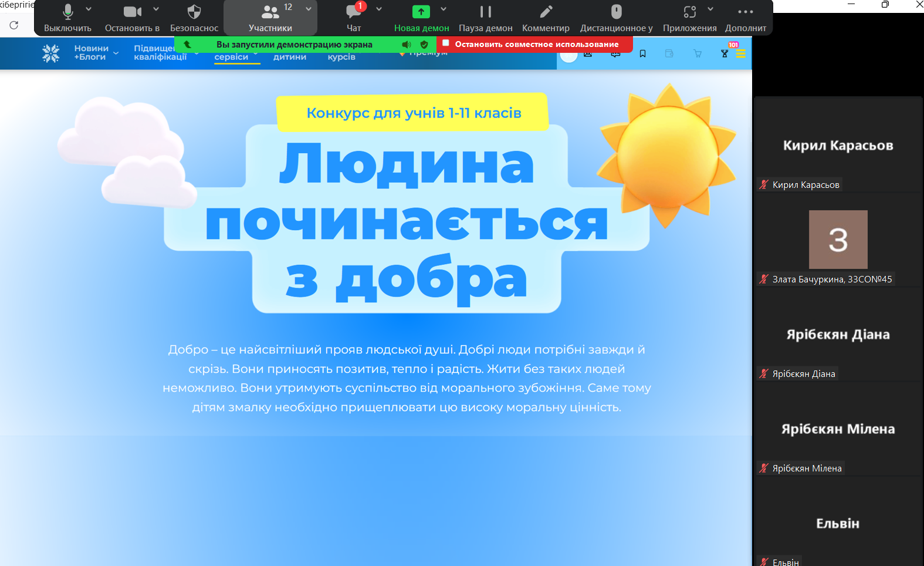Select Злата Бачуркина's participant avatar tile
Screen dimensions: 924x566
tap(838, 240)
